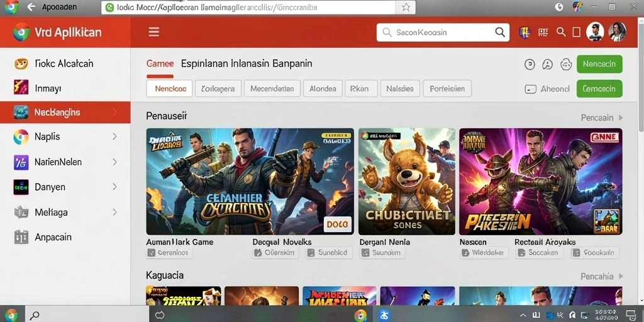Expand the Meliaga sidebar chevron
644x322 pixels.
114,213
